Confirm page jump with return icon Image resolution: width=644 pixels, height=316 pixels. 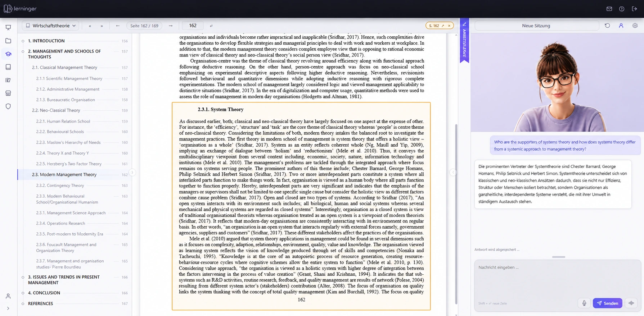click(x=211, y=26)
